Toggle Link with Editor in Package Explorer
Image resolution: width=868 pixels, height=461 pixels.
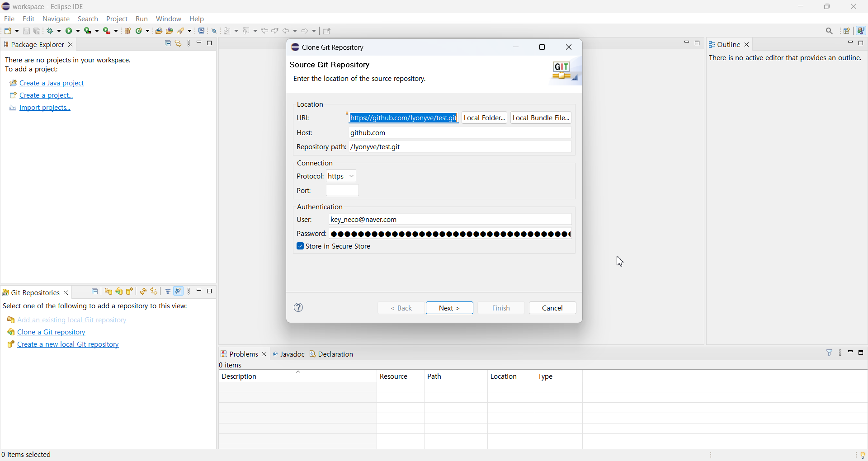179,43
